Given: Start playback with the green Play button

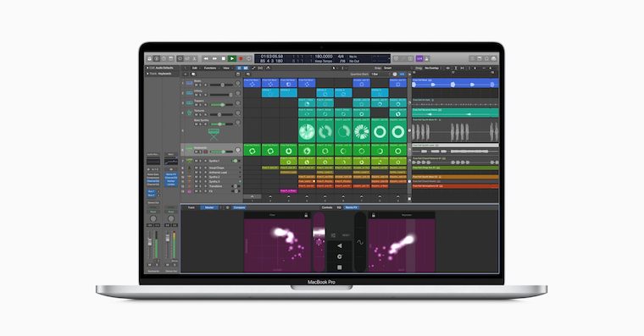Looking at the screenshot, I should click(x=232, y=58).
